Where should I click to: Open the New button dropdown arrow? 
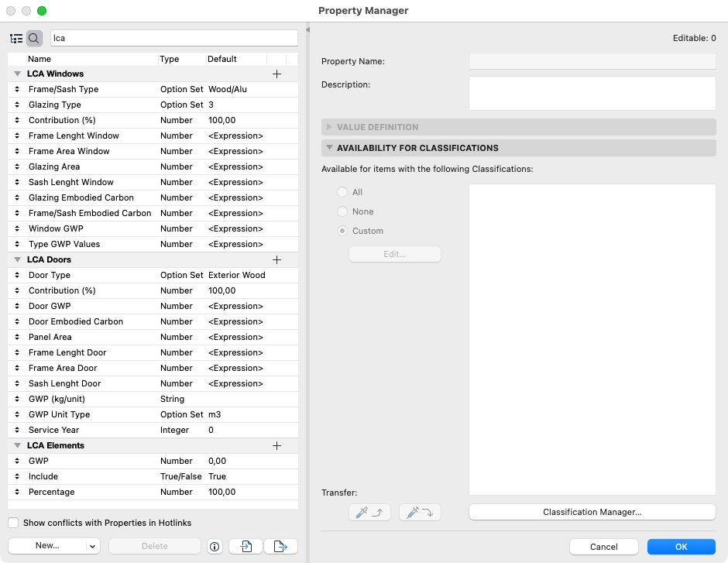point(92,546)
